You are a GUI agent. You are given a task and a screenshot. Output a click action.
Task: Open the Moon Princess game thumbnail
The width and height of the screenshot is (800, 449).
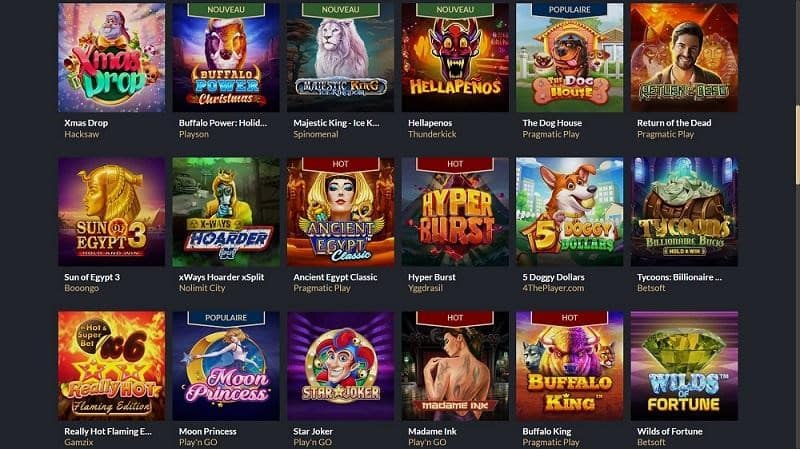[226, 366]
